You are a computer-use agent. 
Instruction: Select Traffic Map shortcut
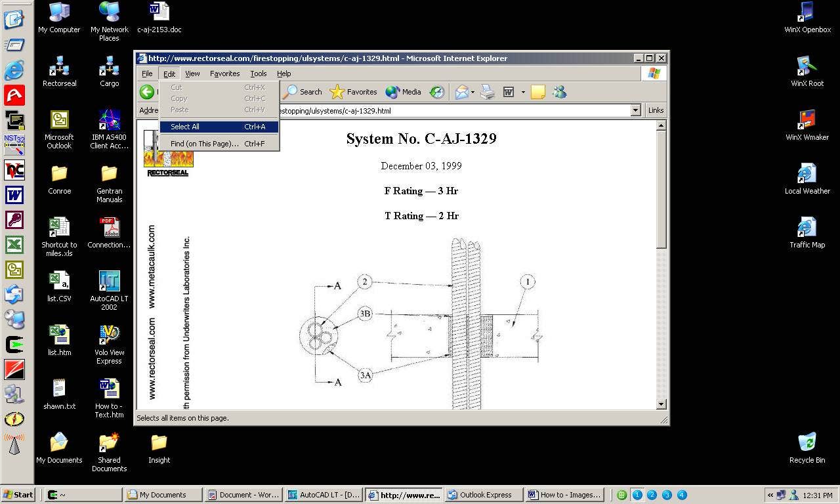tap(807, 233)
